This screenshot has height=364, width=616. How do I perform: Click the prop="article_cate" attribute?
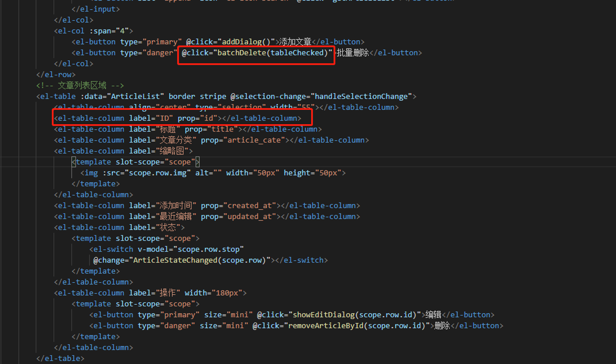tap(243, 140)
